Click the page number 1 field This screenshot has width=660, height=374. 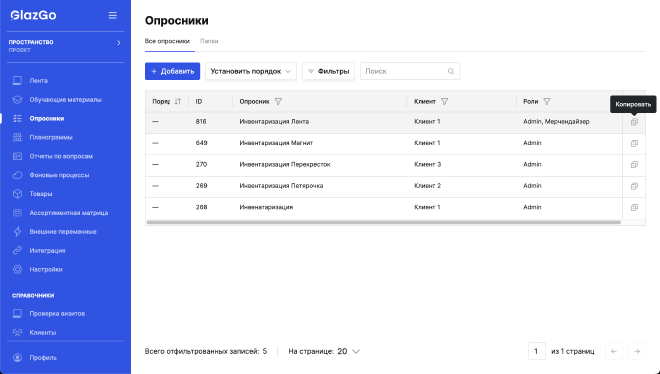point(536,351)
